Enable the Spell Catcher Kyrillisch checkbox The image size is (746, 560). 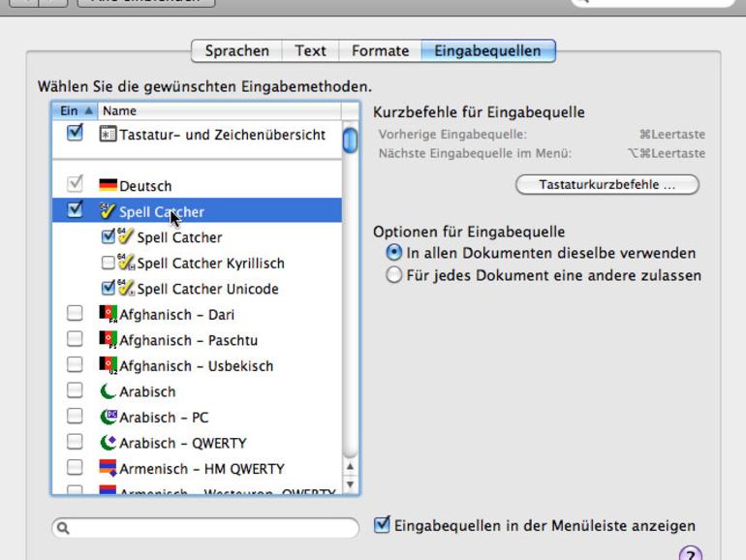(108, 263)
